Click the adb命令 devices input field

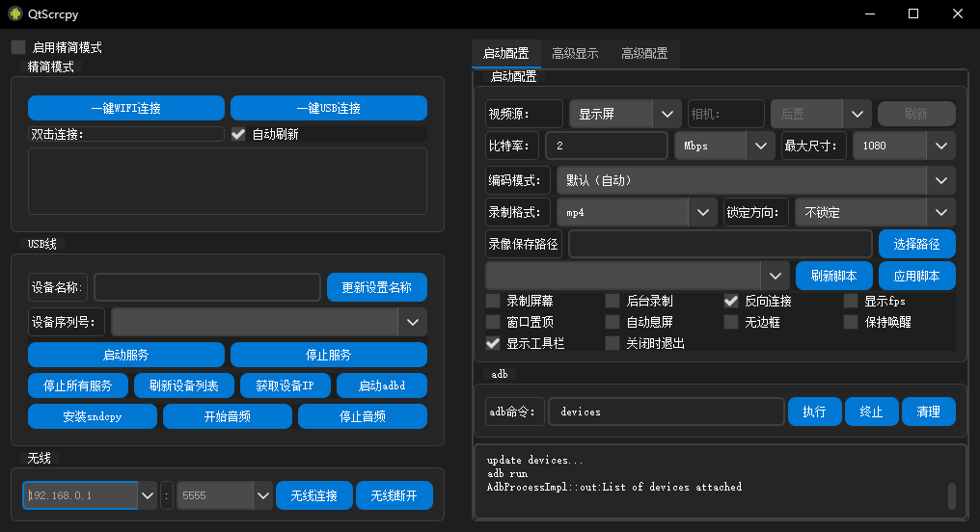coord(667,412)
